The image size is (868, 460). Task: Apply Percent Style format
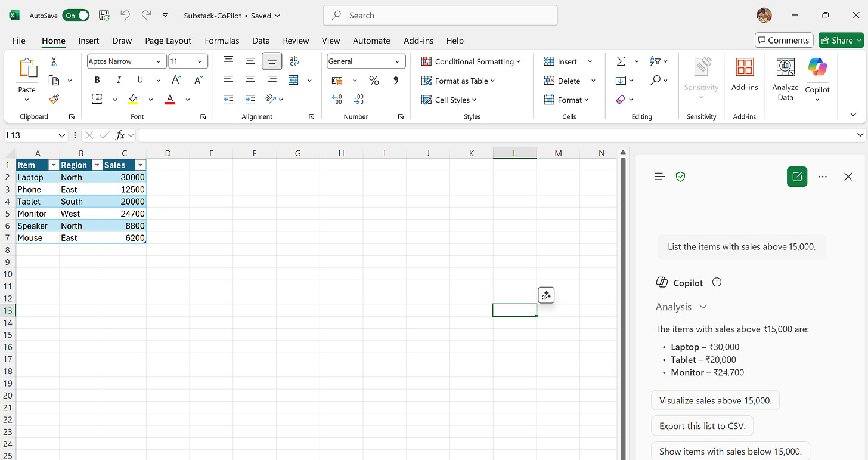tap(374, 80)
